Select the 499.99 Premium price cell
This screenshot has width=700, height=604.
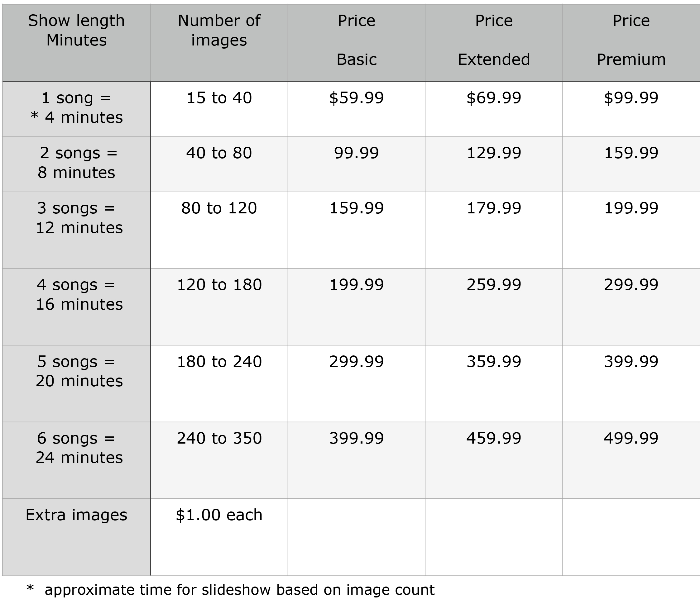coord(631,438)
